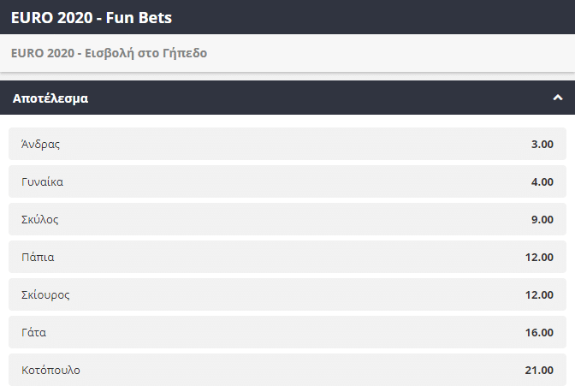Viewport: 575px width, 392px height.
Task: Choose the Σκύλος outcome label
Action: 40,219
